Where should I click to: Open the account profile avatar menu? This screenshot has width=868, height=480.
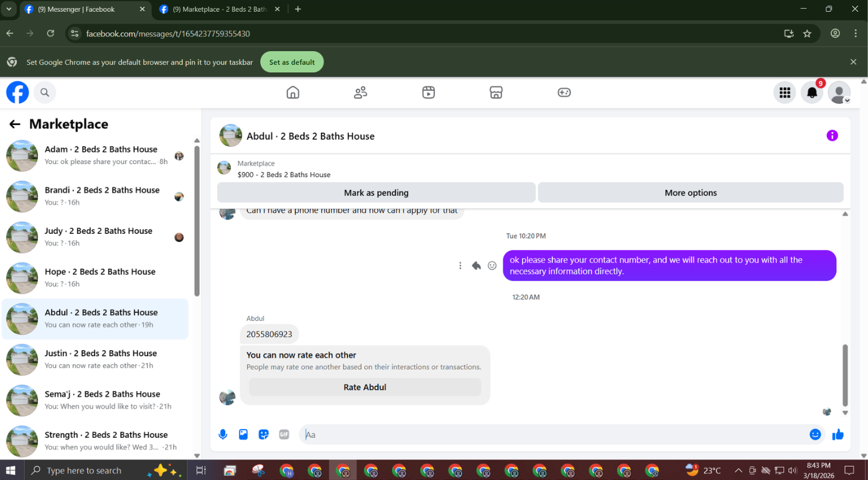tap(839, 93)
